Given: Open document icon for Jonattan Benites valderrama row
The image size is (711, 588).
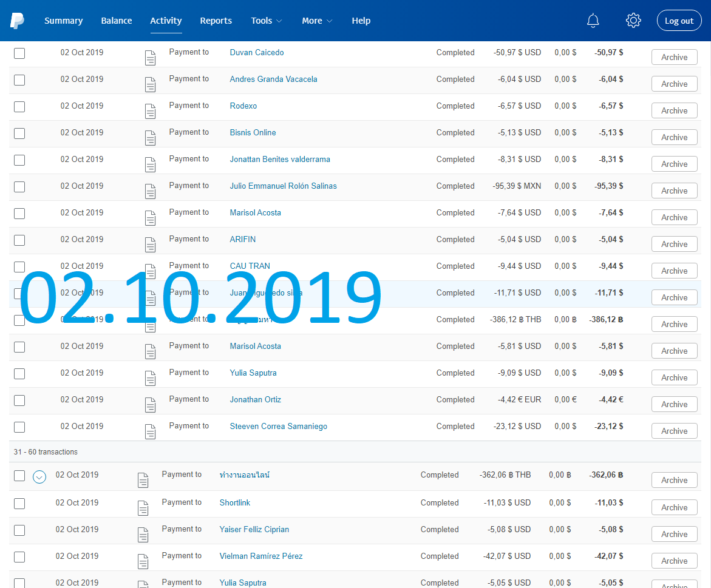Looking at the screenshot, I should click(150, 164).
